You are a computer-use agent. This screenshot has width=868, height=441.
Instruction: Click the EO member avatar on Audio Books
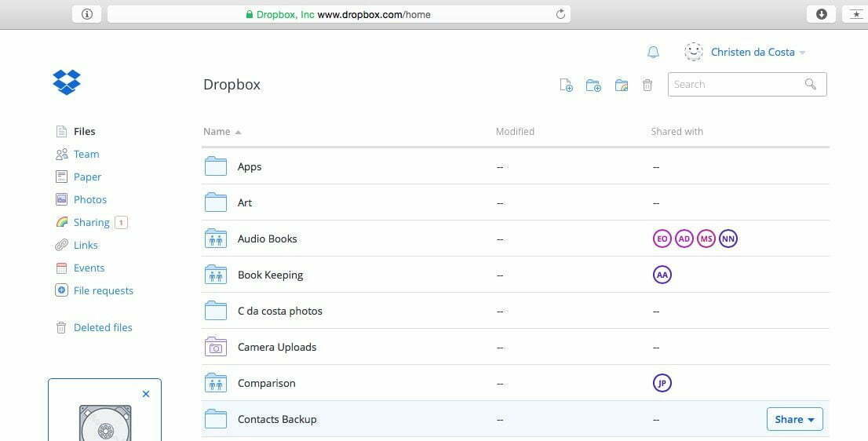tap(662, 239)
